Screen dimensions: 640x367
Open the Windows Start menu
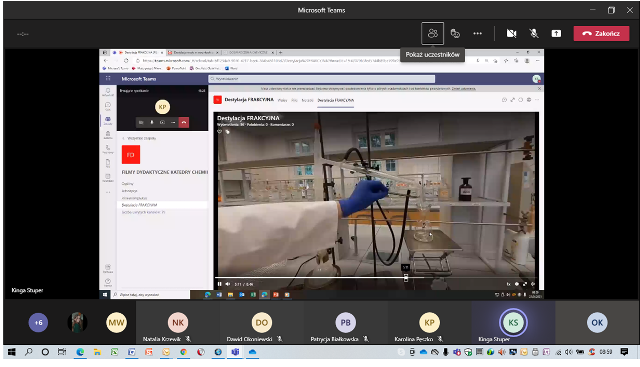coord(11,352)
